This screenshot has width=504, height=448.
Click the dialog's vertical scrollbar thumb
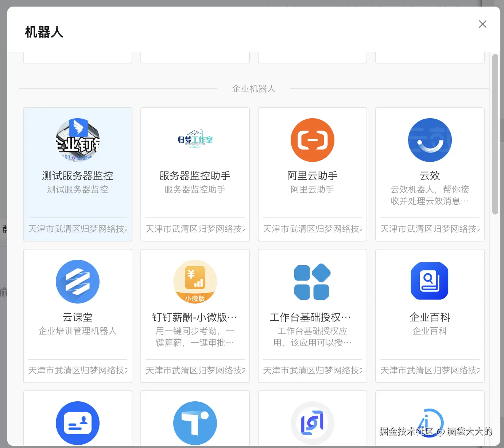point(495,134)
